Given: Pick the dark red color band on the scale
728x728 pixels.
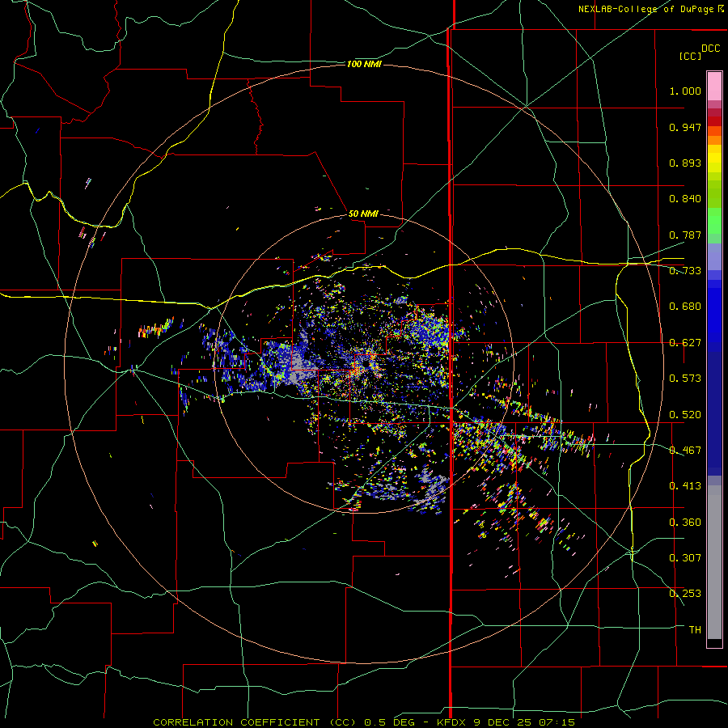Looking at the screenshot, I should [x=714, y=121].
